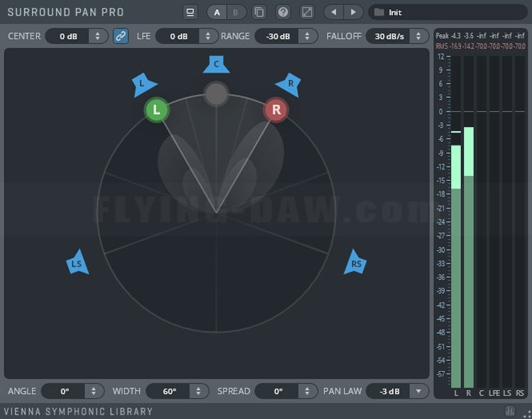The image size is (532, 419).
Task: Click the RANGE -30 dB value field
Action: [277, 36]
